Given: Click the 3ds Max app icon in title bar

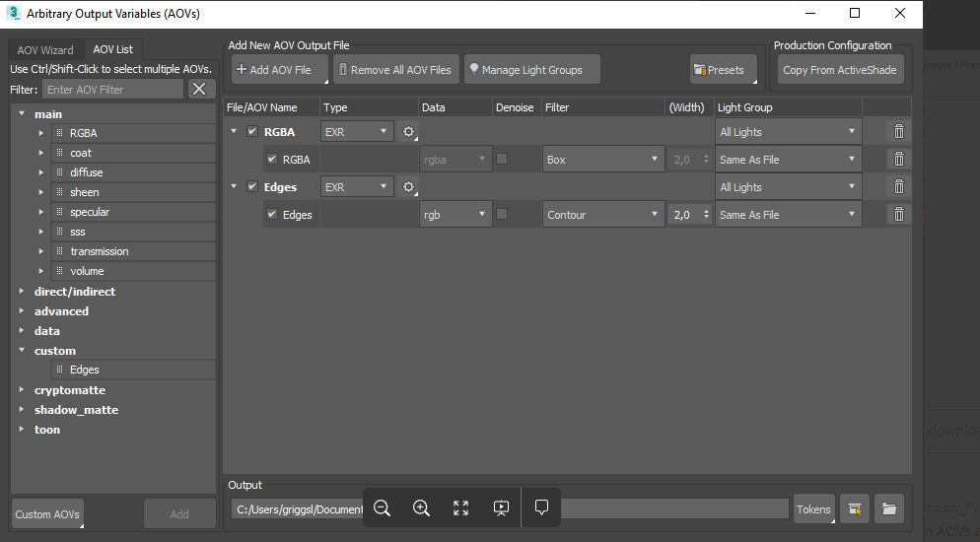Looking at the screenshot, I should [x=13, y=13].
